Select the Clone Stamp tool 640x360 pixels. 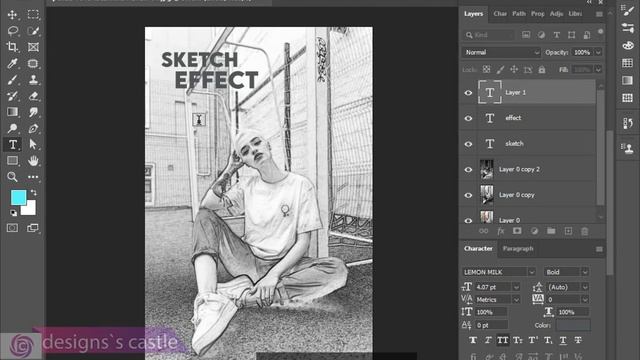[x=33, y=80]
